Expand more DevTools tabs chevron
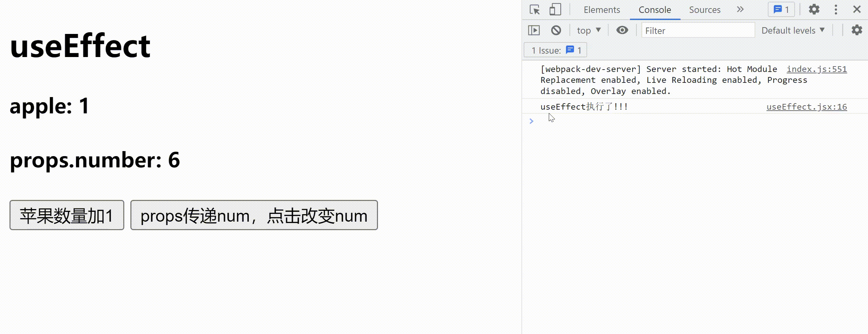 coord(740,10)
